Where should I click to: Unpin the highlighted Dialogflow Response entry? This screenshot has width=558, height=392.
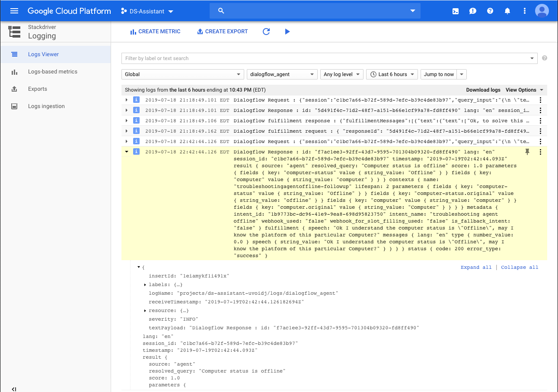coord(527,152)
